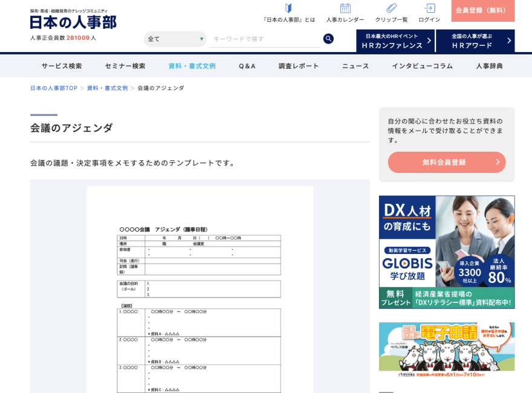Click the arrow on HRカンファレンス banner
Viewport: 532px width, 393px height.
(429, 41)
